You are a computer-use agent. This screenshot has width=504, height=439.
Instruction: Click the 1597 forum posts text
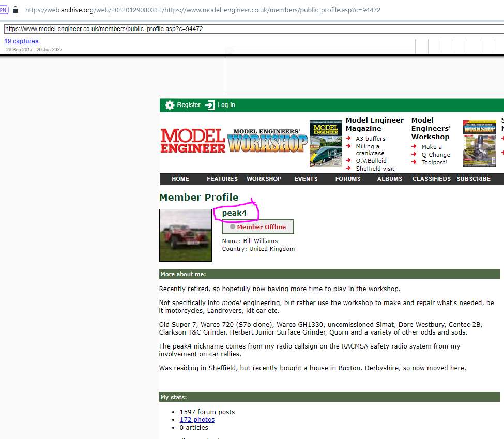pyautogui.click(x=207, y=412)
